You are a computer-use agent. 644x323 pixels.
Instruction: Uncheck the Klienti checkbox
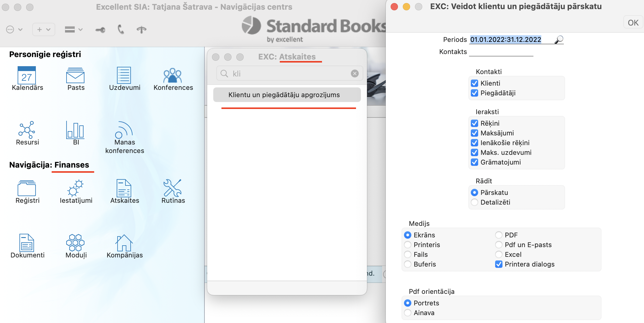[x=474, y=83]
